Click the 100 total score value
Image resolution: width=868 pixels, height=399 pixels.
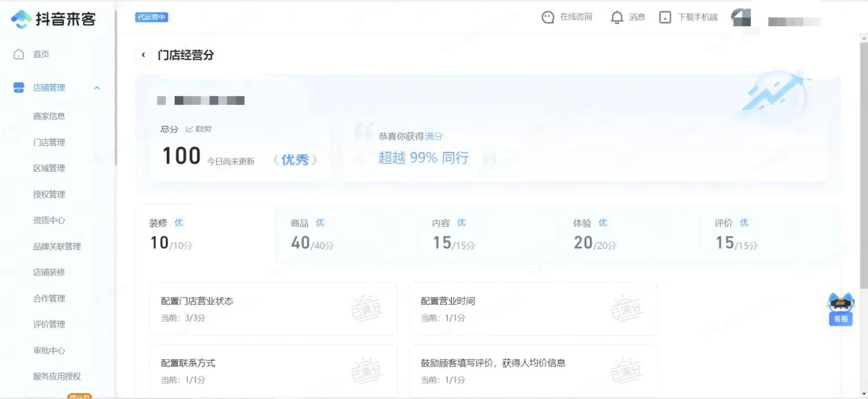click(182, 156)
